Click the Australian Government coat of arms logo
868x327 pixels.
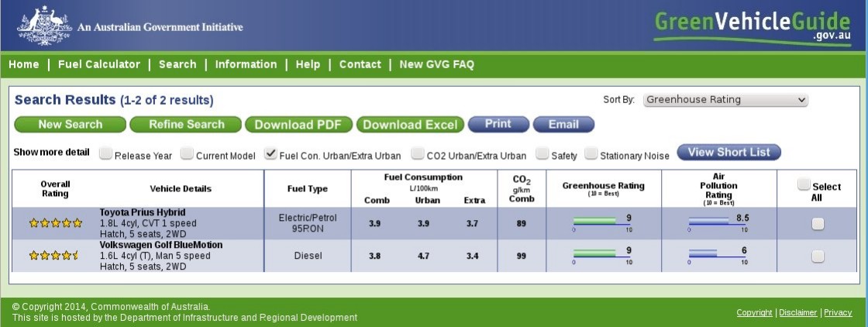tap(44, 26)
